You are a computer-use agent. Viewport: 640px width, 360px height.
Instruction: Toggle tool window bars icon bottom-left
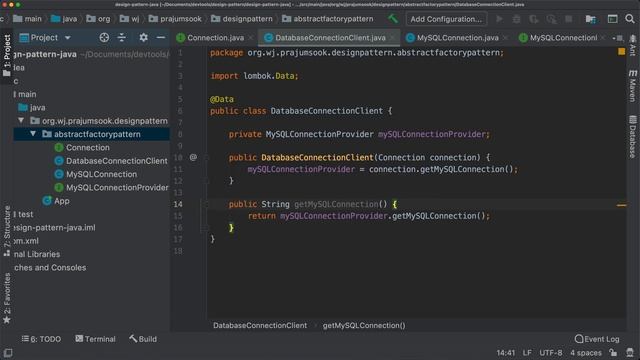tap(8, 353)
